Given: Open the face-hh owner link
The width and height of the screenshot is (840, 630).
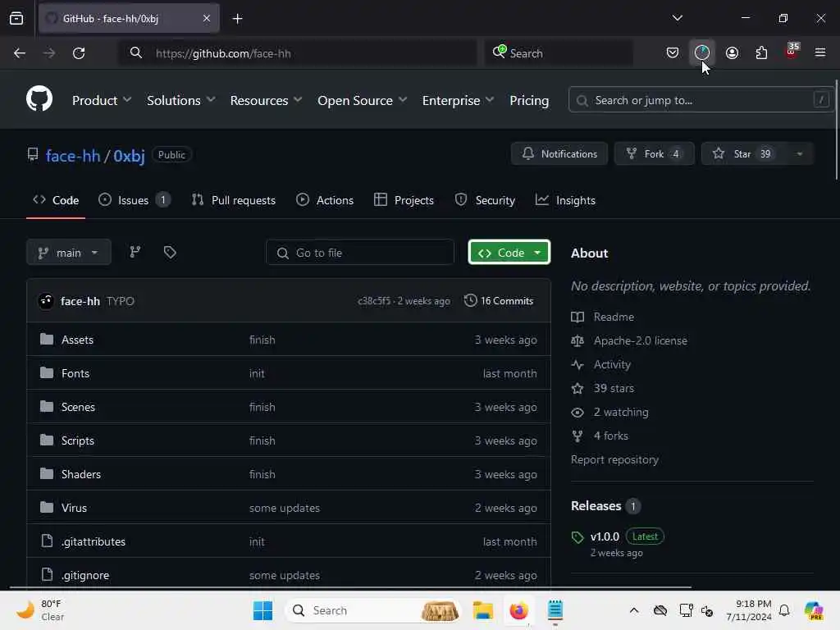Looking at the screenshot, I should (x=73, y=155).
